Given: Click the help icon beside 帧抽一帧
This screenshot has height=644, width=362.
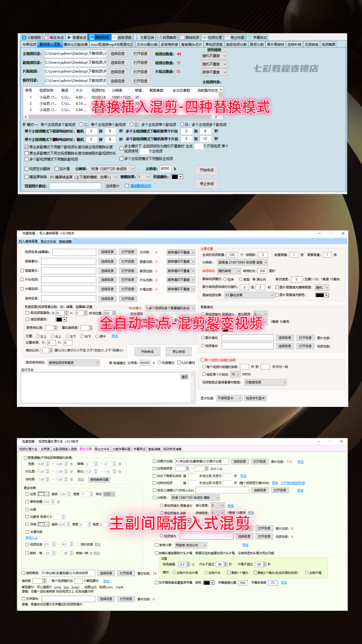Looking at the screenshot, I should [91, 553].
